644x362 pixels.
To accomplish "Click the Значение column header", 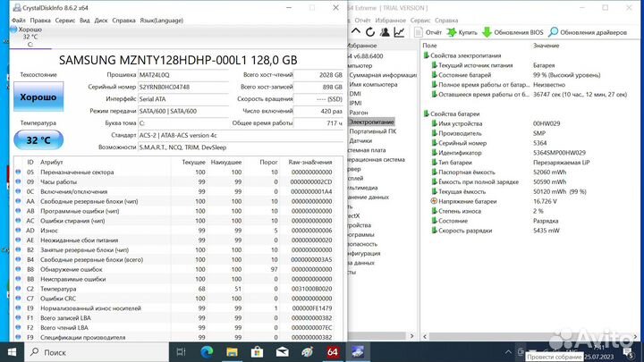I will click(546, 46).
